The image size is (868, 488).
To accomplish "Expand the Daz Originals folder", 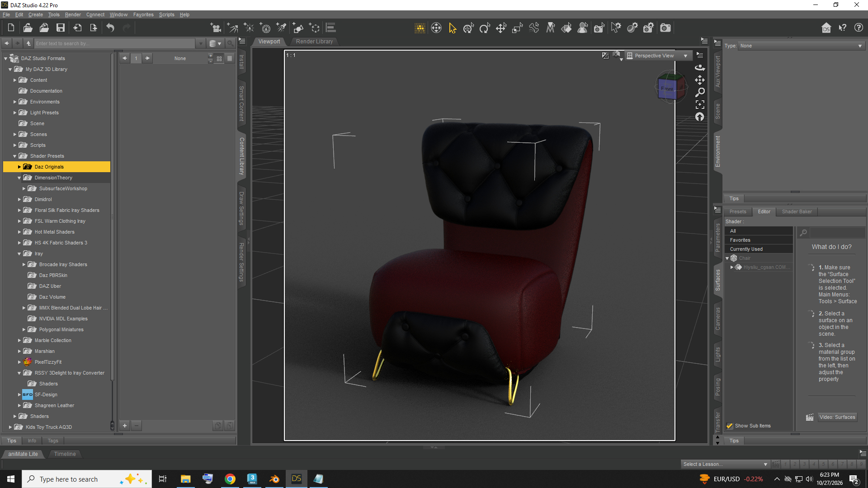I will (19, 167).
